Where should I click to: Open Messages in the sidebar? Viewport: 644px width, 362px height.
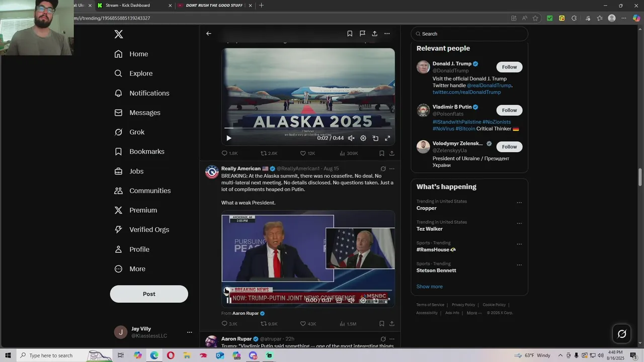(137, 113)
